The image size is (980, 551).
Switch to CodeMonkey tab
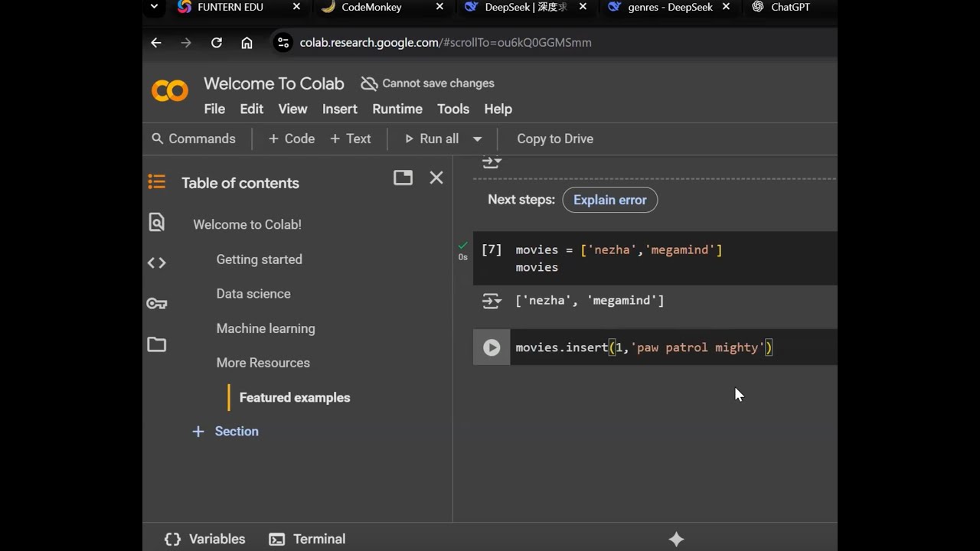[371, 7]
